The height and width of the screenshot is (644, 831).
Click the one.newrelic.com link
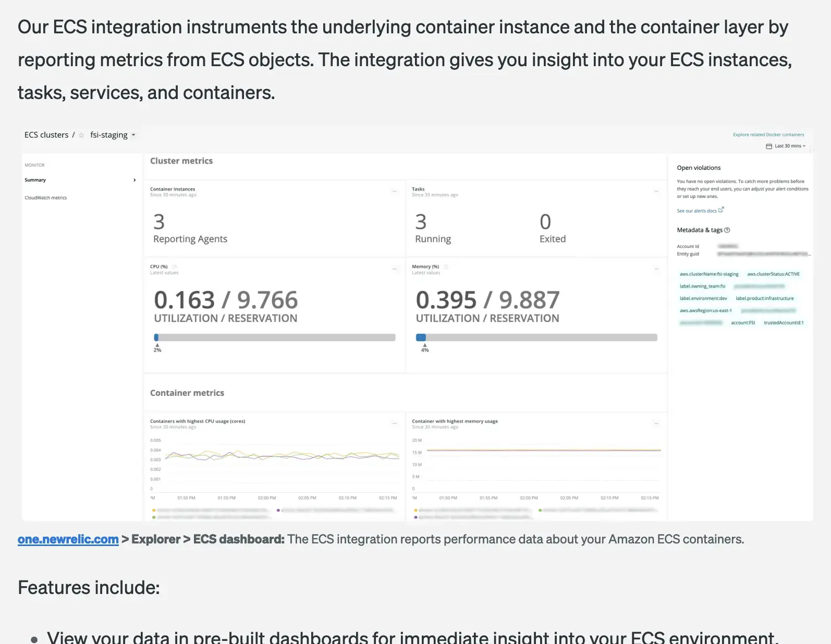coord(68,539)
